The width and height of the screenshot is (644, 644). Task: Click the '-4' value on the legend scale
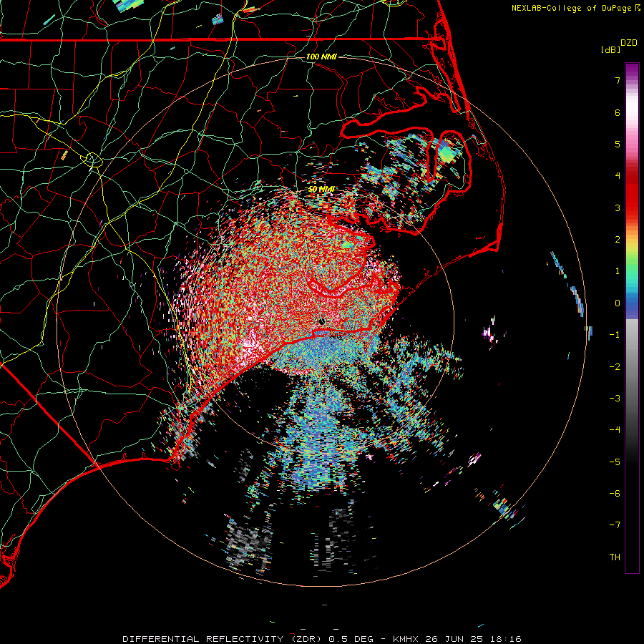pyautogui.click(x=615, y=430)
